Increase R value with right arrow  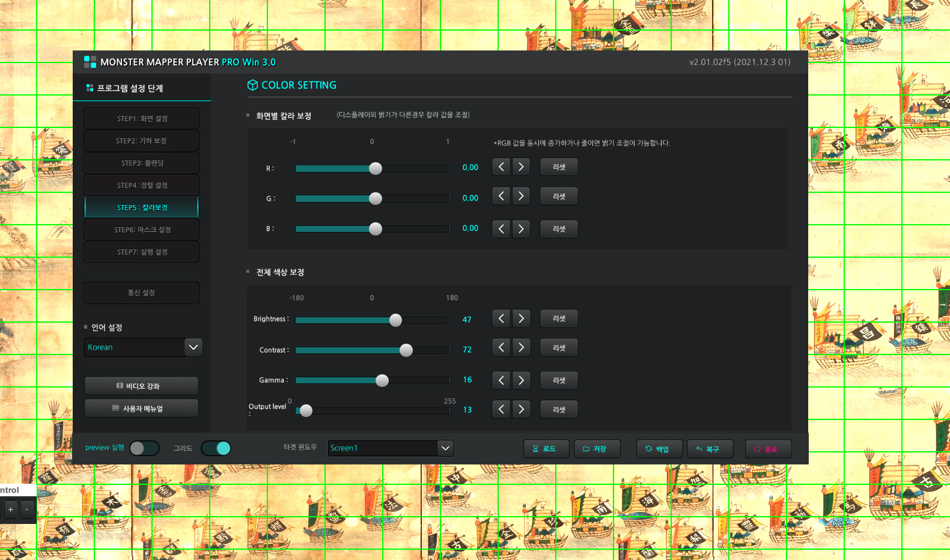tap(521, 167)
